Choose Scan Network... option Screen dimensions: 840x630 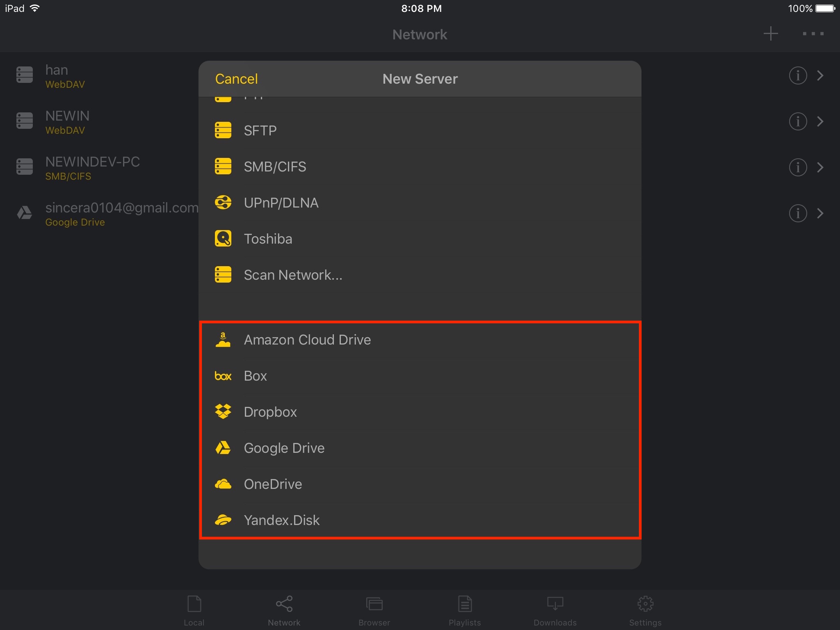420,275
